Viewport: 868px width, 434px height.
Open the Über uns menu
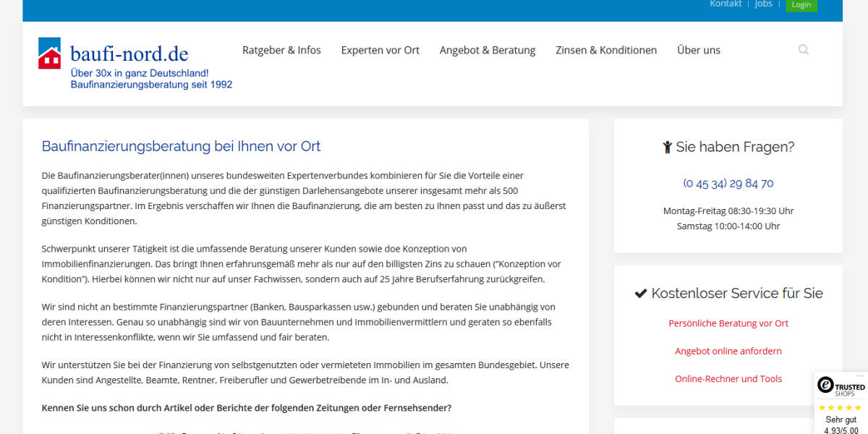[x=699, y=50]
